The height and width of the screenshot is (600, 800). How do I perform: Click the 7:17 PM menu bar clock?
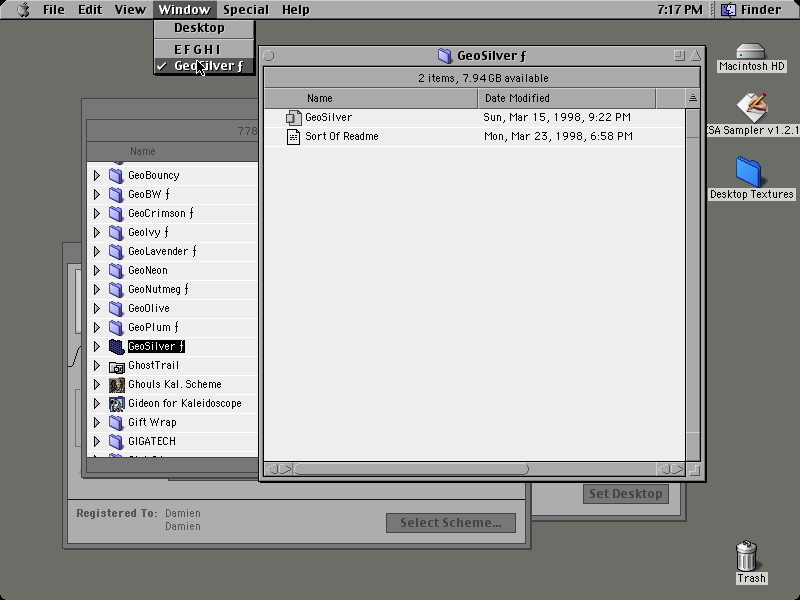(x=680, y=10)
